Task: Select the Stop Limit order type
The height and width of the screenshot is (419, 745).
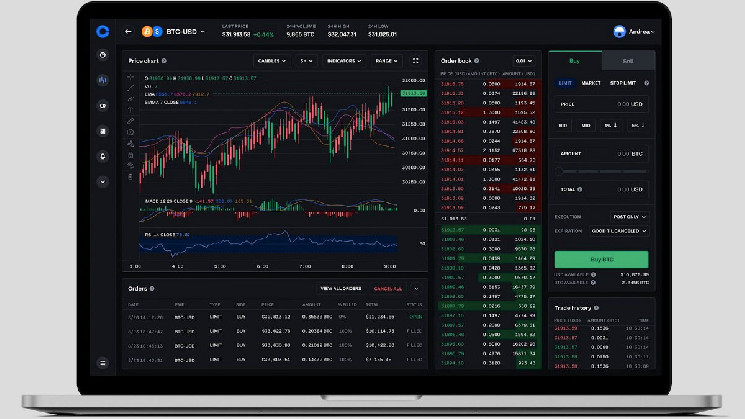Action: click(623, 83)
